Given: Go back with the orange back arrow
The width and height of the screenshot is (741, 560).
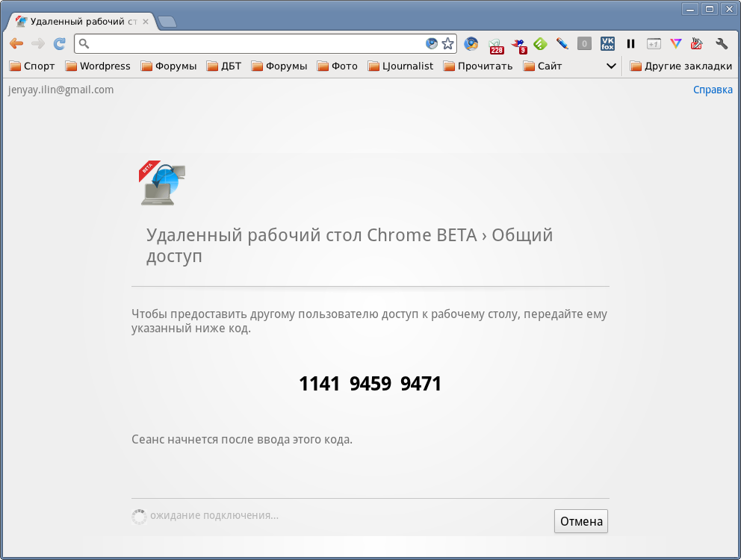Looking at the screenshot, I should click(x=16, y=44).
